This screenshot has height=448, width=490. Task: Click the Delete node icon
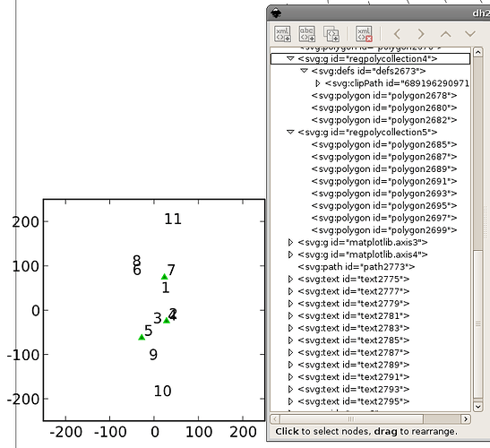pyautogui.click(x=364, y=34)
